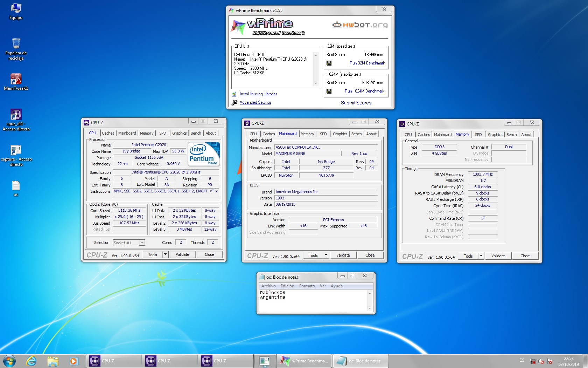Open the Ayuda menu in Notepad
This screenshot has width=588, height=368.
coord(337,286)
